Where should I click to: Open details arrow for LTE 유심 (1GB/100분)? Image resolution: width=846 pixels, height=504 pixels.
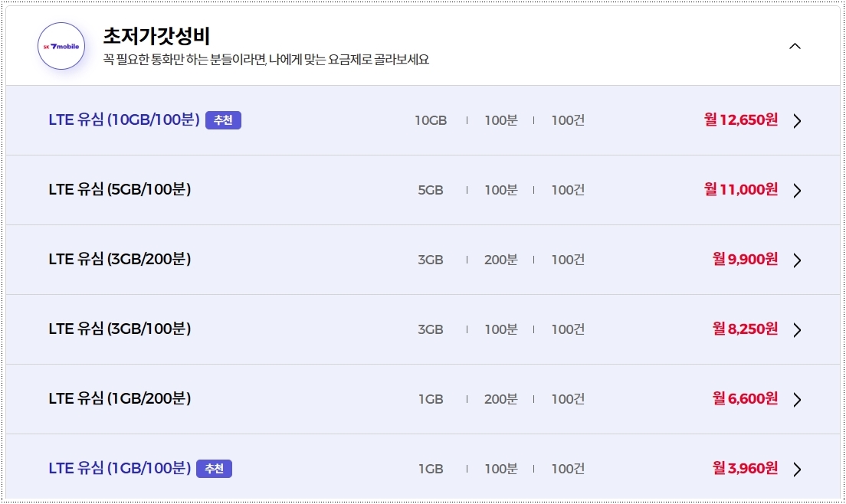797,468
